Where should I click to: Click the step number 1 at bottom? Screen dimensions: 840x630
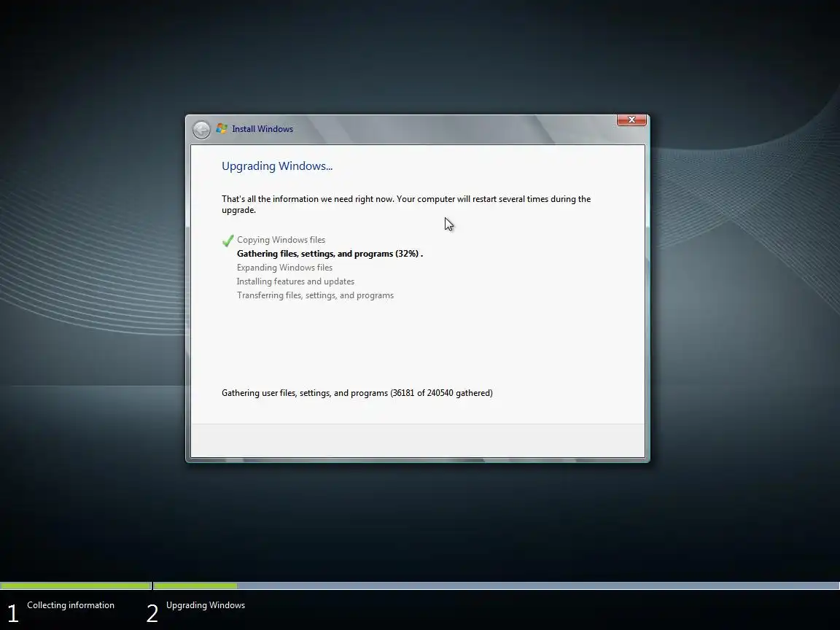click(x=13, y=613)
